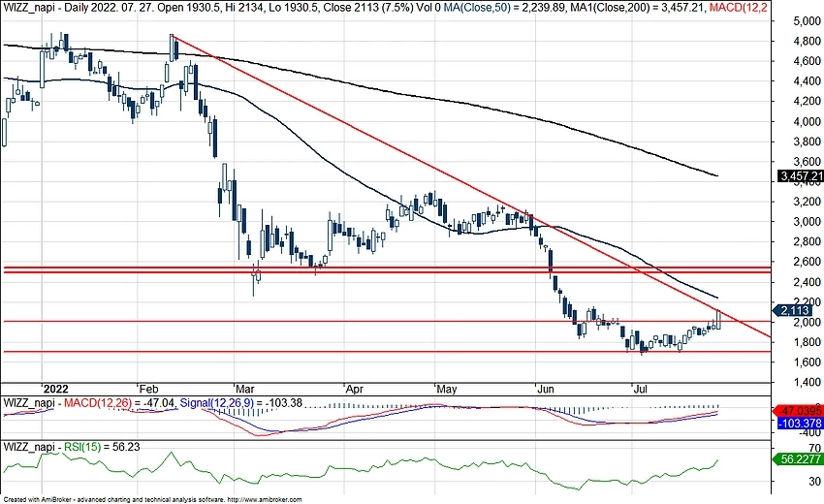The width and height of the screenshot is (824, 504).
Task: Select the Apr label on time axis
Action: (355, 389)
